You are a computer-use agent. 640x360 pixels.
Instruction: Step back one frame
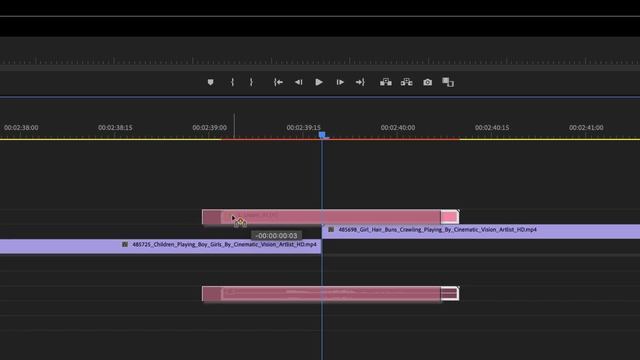click(299, 82)
